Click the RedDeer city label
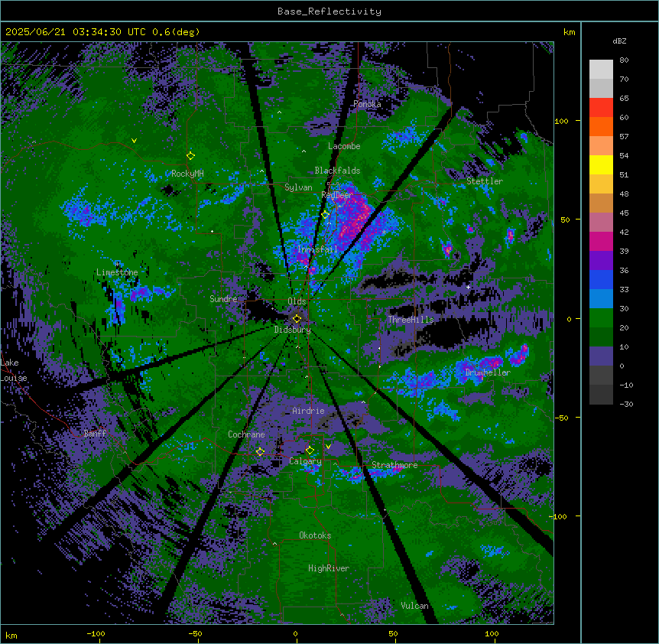The width and height of the screenshot is (659, 644). point(336,195)
